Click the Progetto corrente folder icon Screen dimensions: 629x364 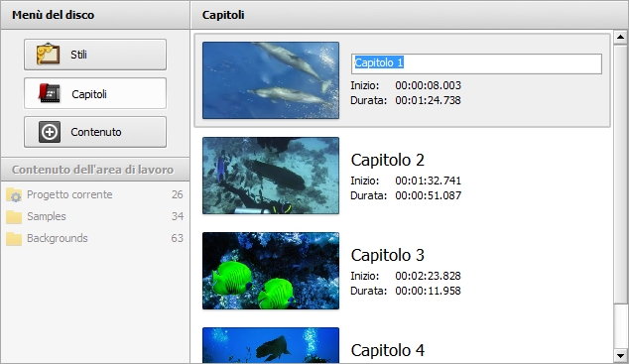tap(14, 194)
